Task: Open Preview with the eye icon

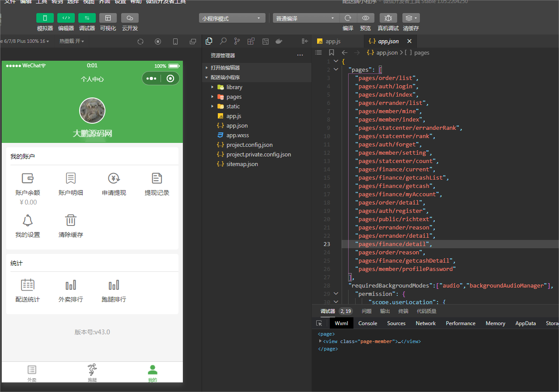Action: pyautogui.click(x=365, y=18)
